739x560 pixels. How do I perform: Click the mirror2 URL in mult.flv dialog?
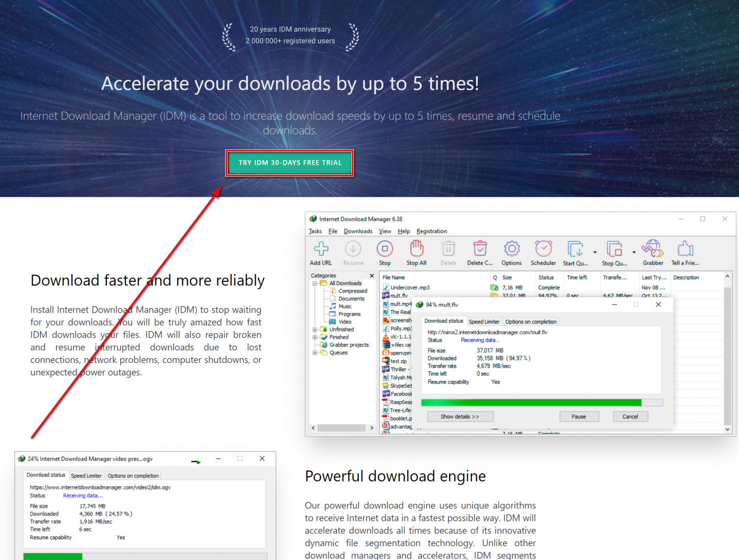pyautogui.click(x=488, y=332)
